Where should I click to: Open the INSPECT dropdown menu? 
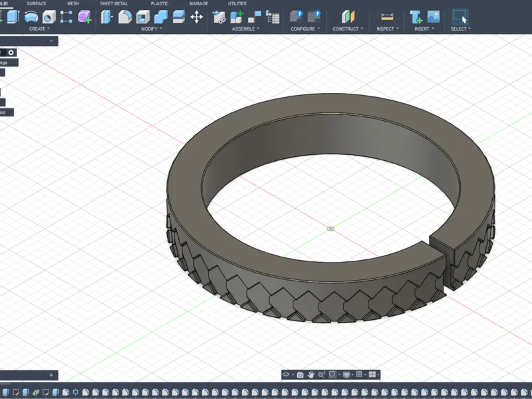click(388, 29)
